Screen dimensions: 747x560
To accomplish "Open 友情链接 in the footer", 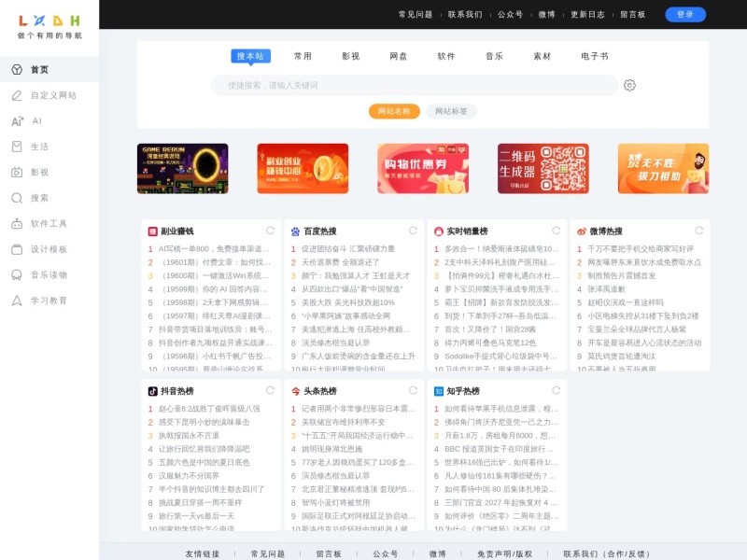I will click(x=203, y=553).
